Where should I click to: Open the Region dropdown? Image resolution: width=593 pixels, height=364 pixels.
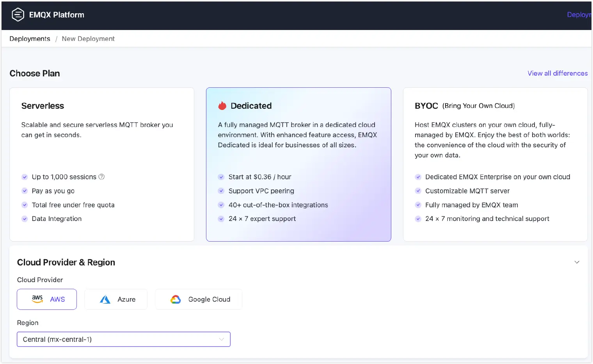[x=123, y=339]
